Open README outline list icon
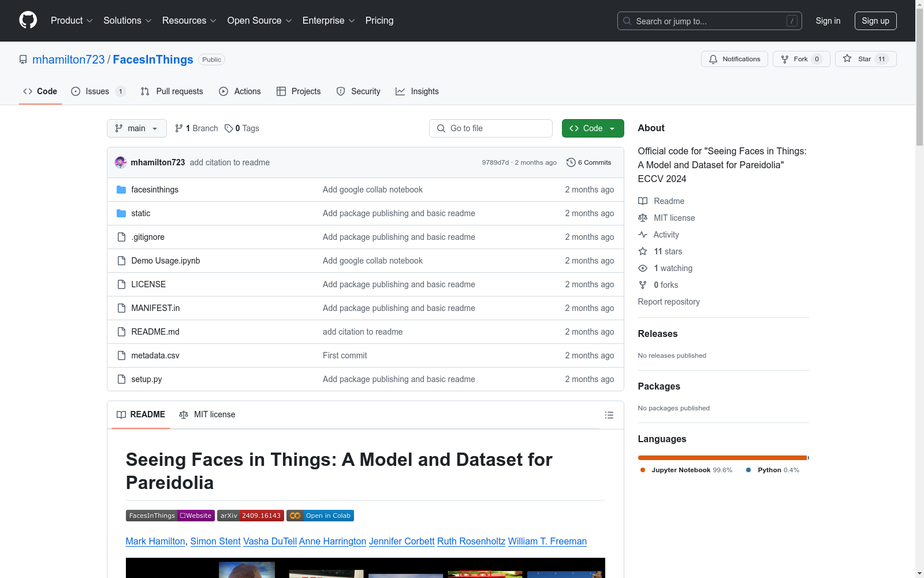 pyautogui.click(x=609, y=415)
